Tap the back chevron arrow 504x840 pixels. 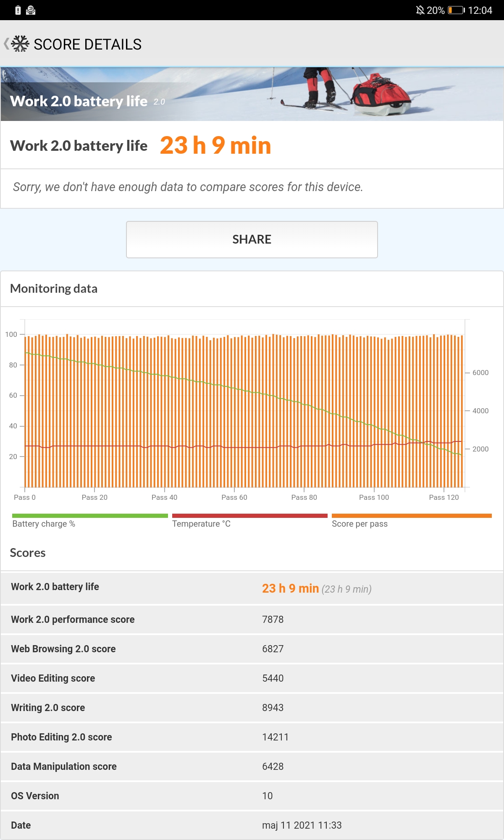[x=6, y=44]
